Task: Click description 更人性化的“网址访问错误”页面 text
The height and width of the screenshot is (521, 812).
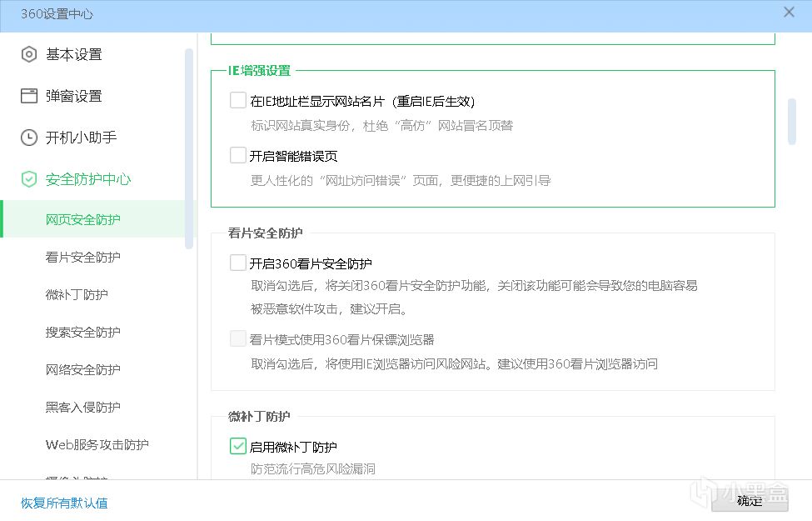Action: tap(401, 180)
